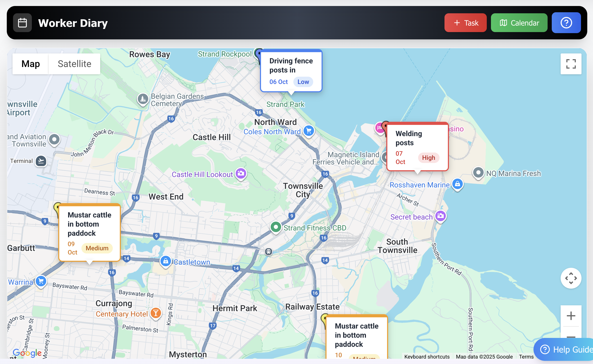Click the Worker Diary calendar logo icon
The image size is (593, 364).
[22, 23]
